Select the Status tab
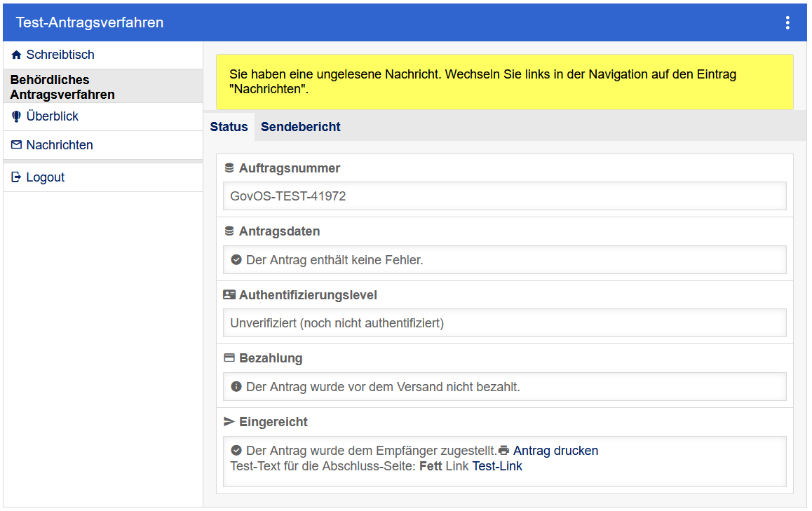The width and height of the screenshot is (812, 511). [x=229, y=127]
